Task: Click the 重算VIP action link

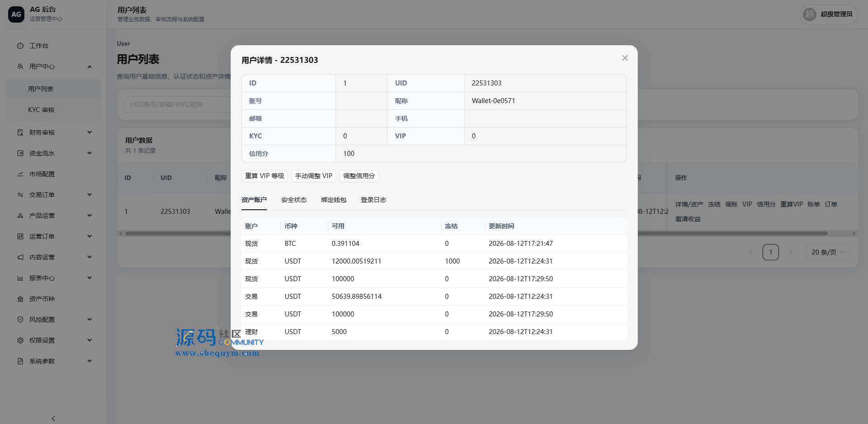Action: 792,204
